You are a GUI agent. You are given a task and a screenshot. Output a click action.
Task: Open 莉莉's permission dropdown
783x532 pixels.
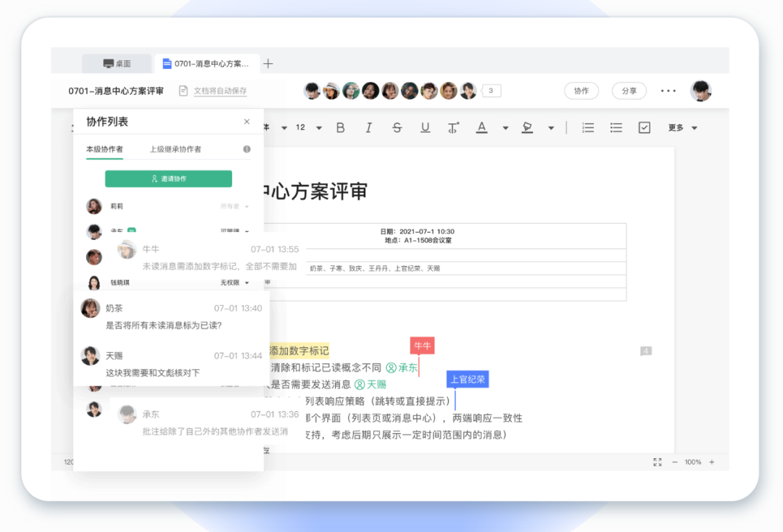(235, 206)
